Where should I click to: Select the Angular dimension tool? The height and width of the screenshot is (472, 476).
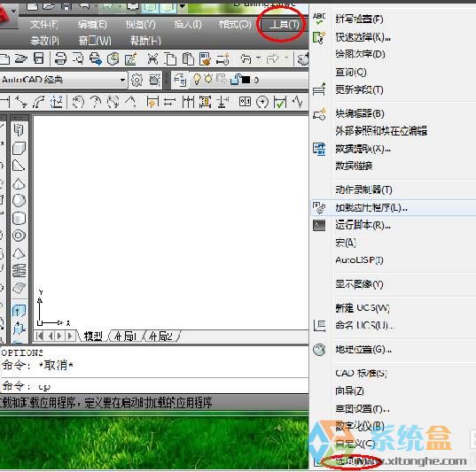[130, 102]
